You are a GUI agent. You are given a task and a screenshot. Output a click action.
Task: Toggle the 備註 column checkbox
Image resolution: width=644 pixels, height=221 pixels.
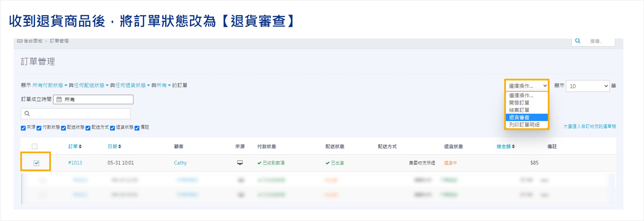tap(137, 128)
